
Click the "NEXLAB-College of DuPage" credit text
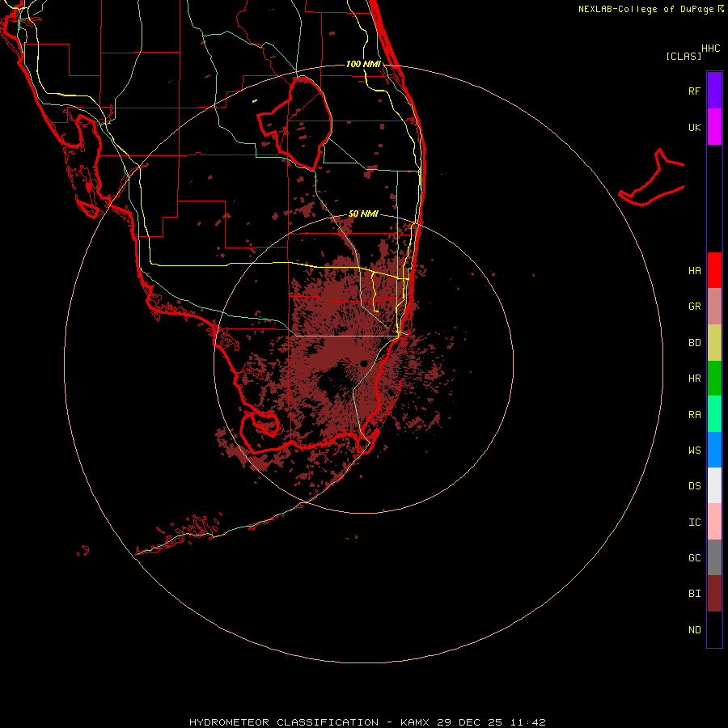point(645,9)
